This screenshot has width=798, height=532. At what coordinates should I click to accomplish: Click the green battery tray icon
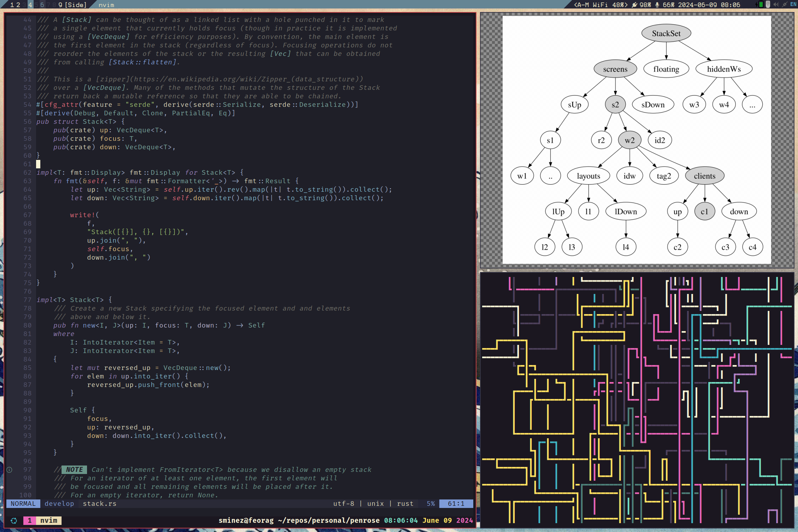(761, 5)
